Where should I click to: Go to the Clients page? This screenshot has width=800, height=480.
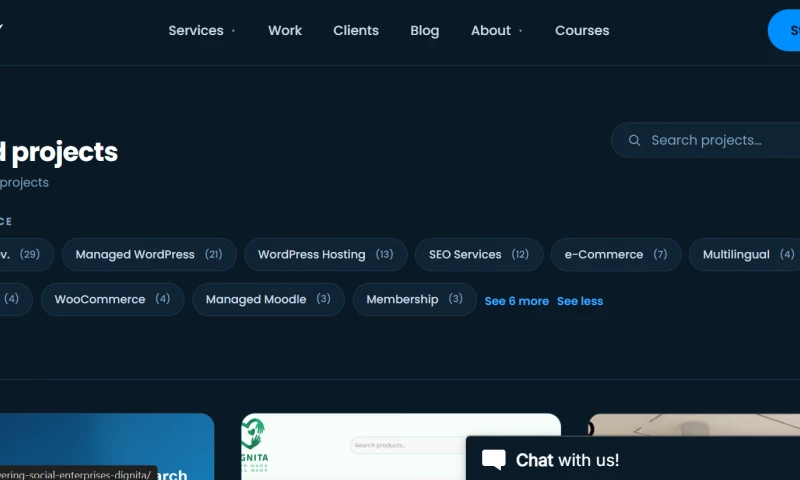[356, 31]
